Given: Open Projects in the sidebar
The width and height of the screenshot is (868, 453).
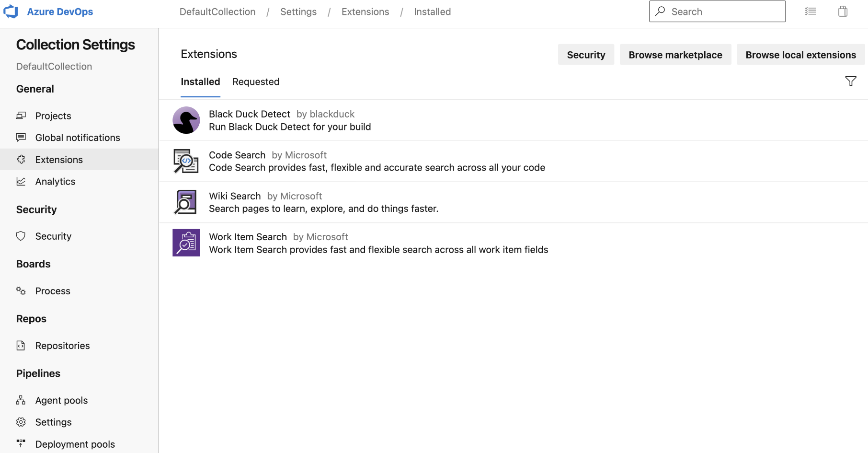Looking at the screenshot, I should click(53, 116).
